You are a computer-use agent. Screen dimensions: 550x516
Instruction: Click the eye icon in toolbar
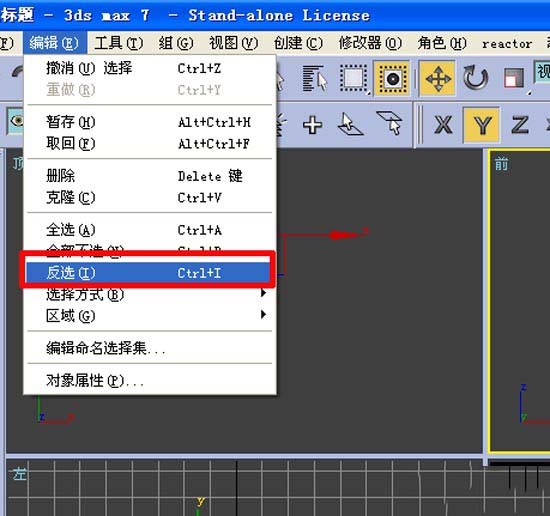tap(16, 121)
